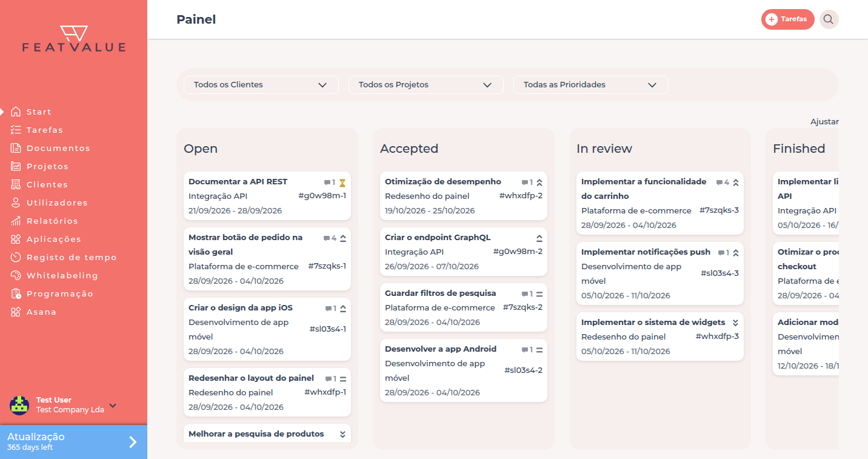Click the Utilizadores person icon

coord(16,203)
